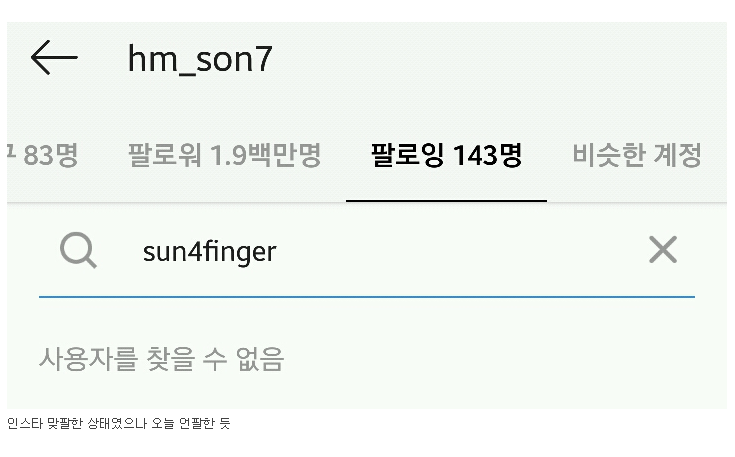Click the hm_son7 username title
This screenshot has width=735, height=457.
click(200, 59)
